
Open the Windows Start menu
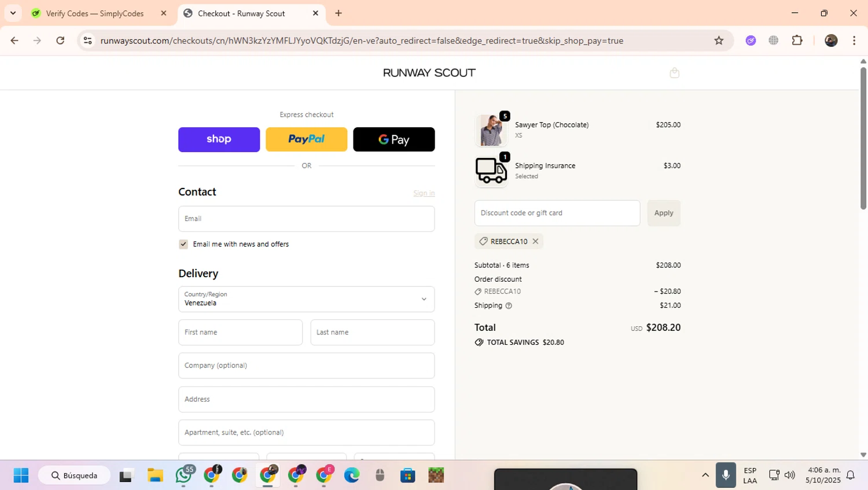tap(21, 476)
